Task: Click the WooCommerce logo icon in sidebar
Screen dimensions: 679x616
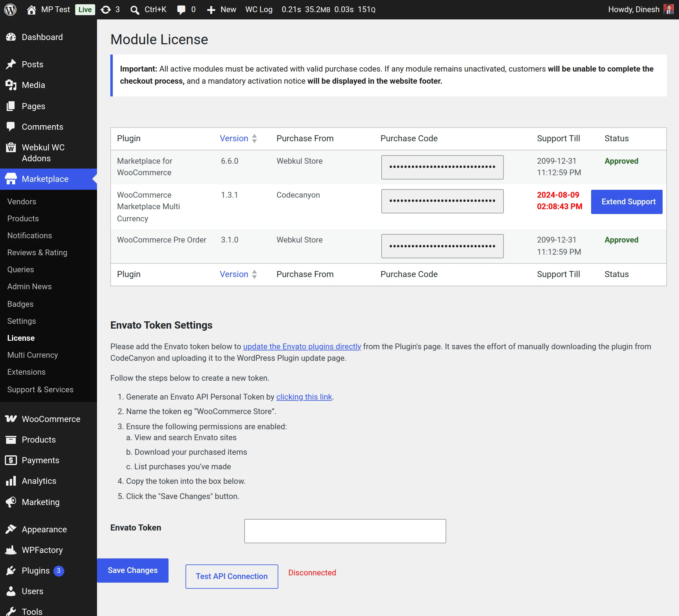Action: click(11, 419)
